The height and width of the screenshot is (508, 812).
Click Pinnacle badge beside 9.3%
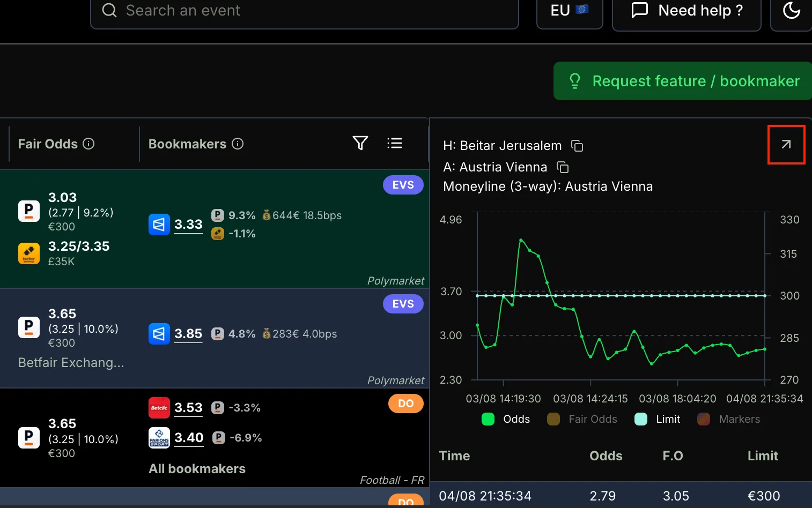218,215
